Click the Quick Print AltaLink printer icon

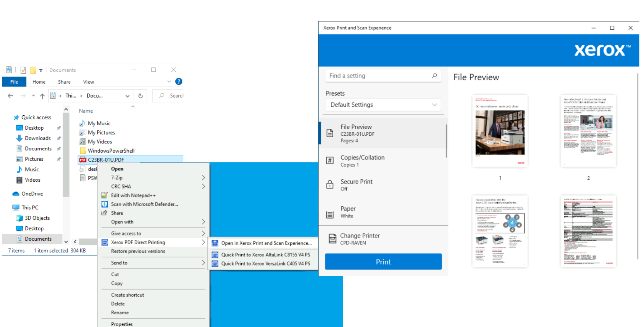click(215, 255)
